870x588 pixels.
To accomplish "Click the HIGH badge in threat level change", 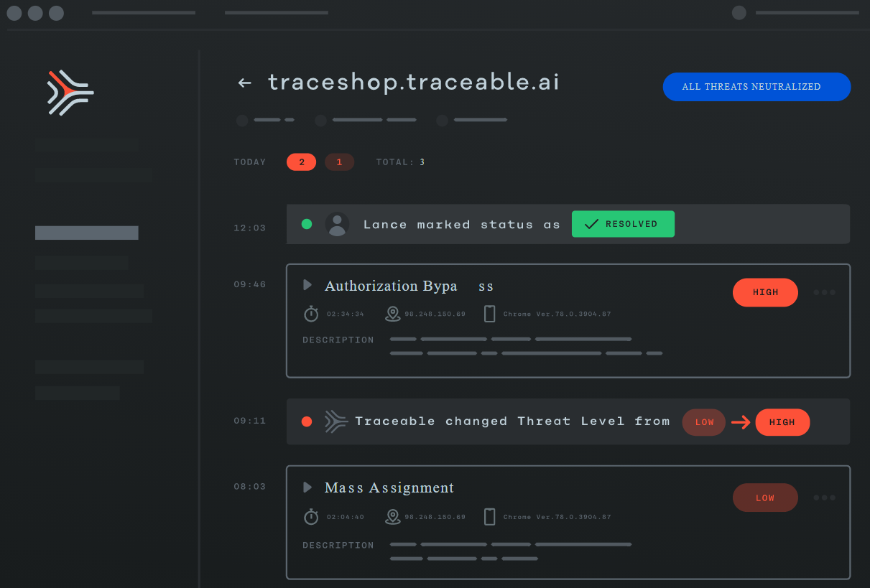I will [782, 422].
